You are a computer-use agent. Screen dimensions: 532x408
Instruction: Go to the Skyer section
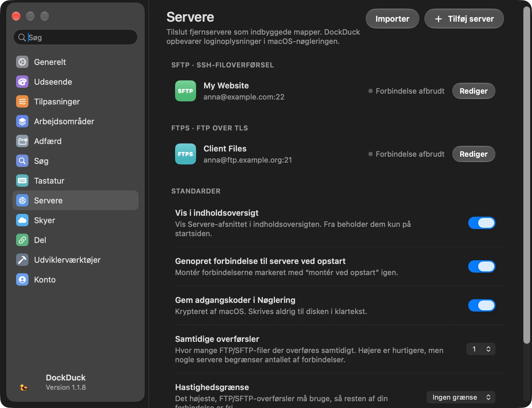click(x=75, y=220)
